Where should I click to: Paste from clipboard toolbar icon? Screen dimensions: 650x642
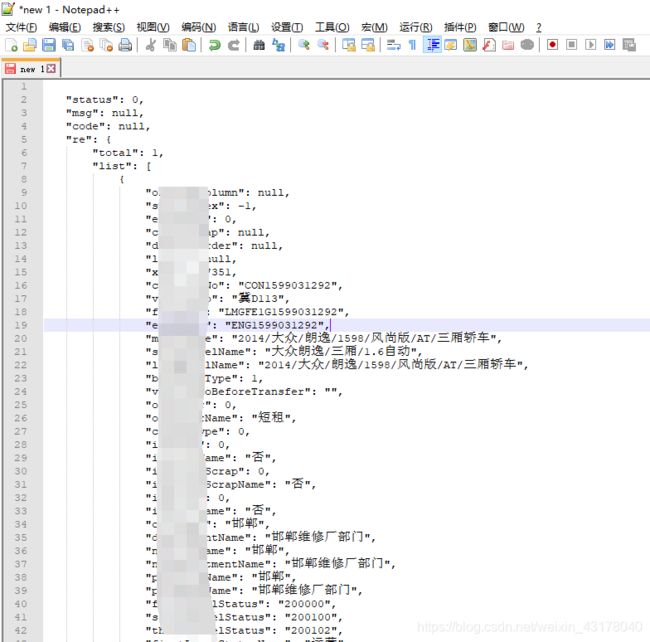[x=189, y=45]
